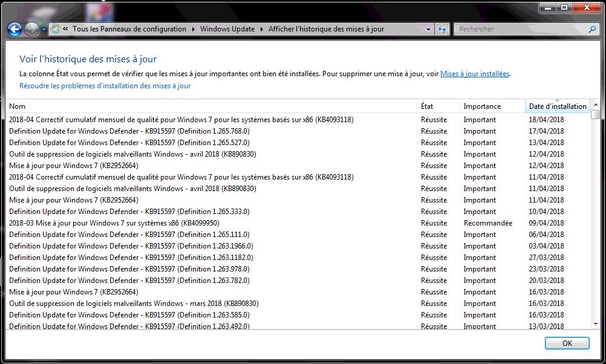Click the OK button
Image resolution: width=606 pixels, height=364 pixels.
pyautogui.click(x=567, y=343)
